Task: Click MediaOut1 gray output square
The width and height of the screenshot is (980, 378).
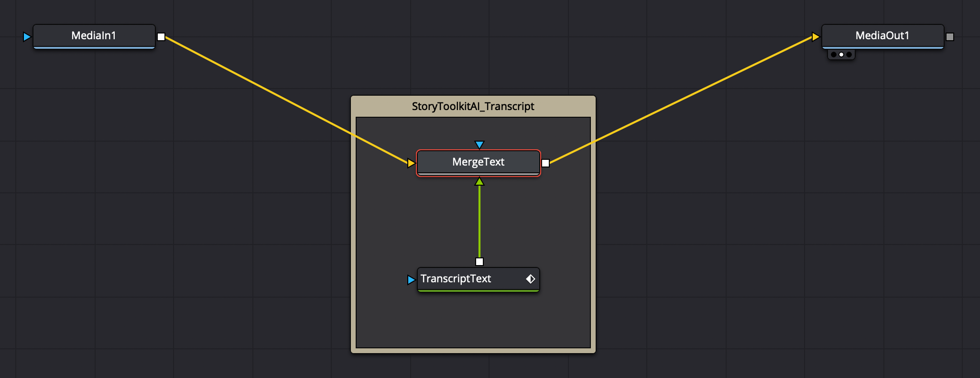Action: [950, 37]
